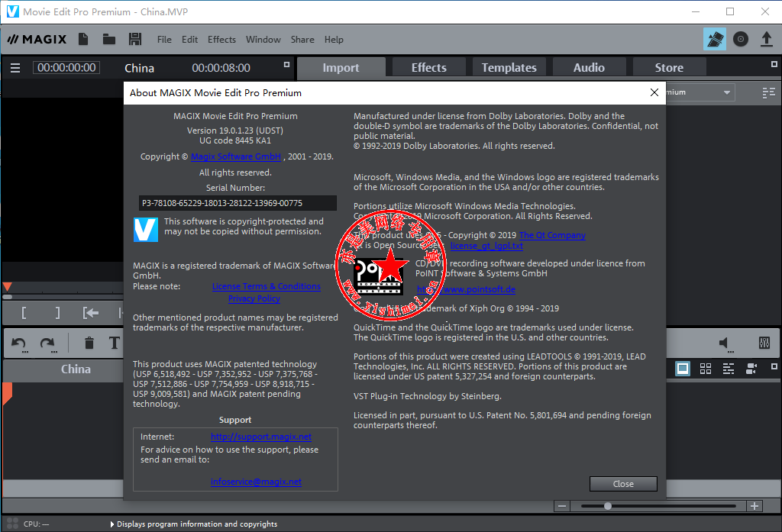The image size is (782, 532).
Task: Click the 00:00:00:00 timecode field
Action: [x=66, y=68]
